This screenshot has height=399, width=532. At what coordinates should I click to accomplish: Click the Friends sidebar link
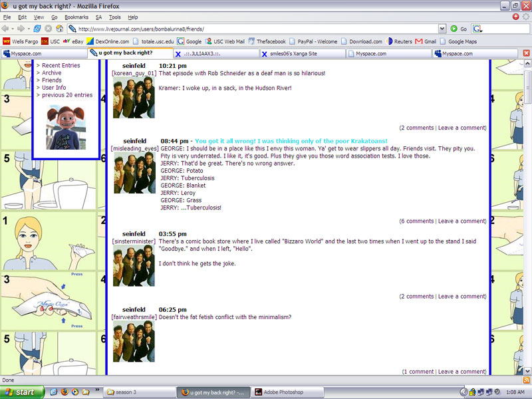tap(52, 80)
